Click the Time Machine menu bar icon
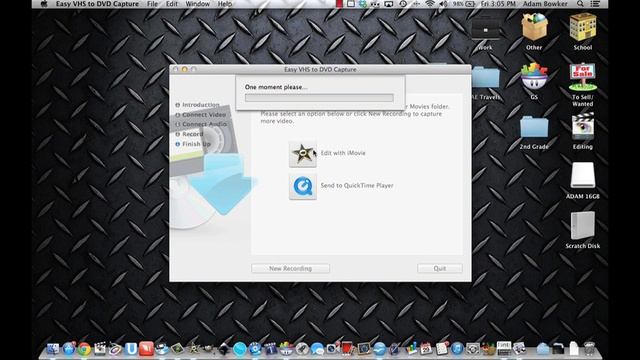 (403, 4)
